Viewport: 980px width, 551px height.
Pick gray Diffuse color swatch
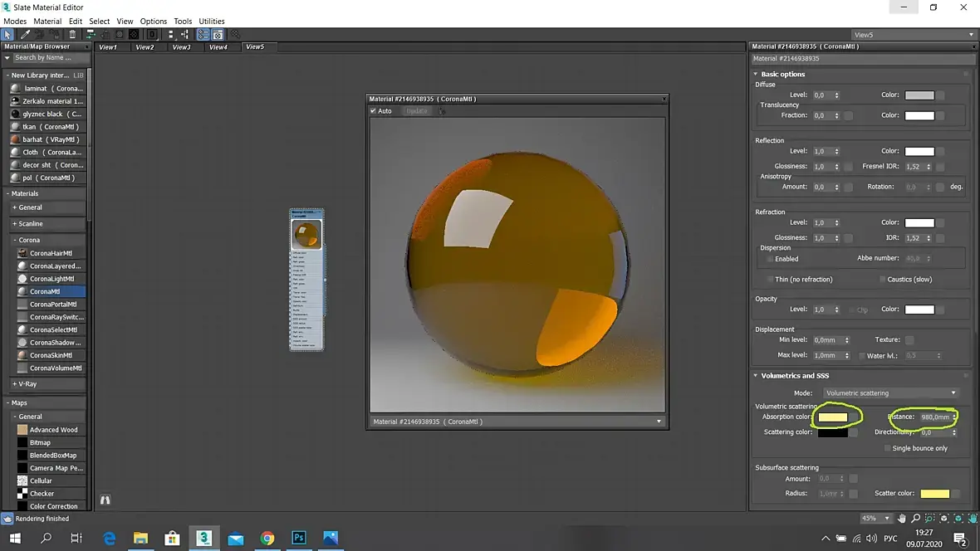click(x=919, y=95)
